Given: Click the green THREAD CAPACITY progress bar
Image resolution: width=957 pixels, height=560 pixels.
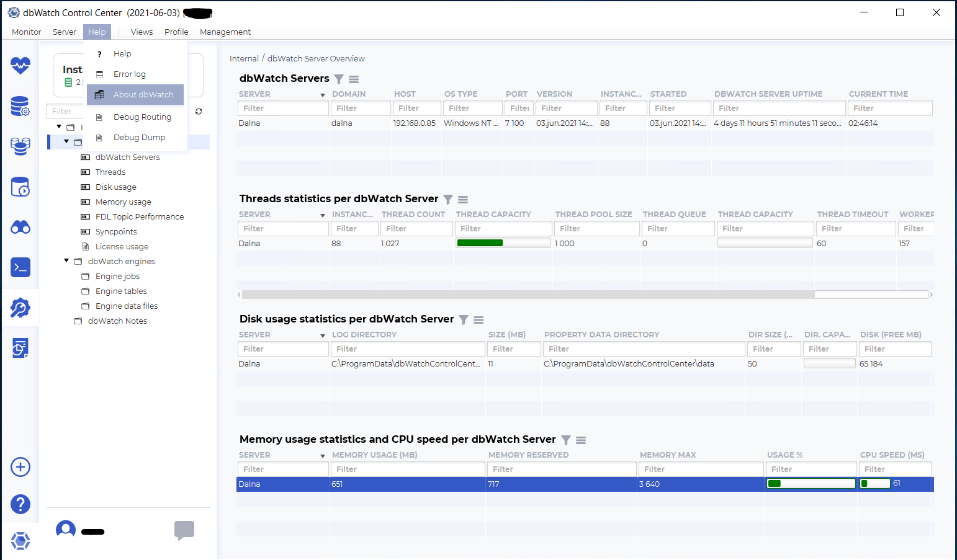Looking at the screenshot, I should [x=503, y=243].
